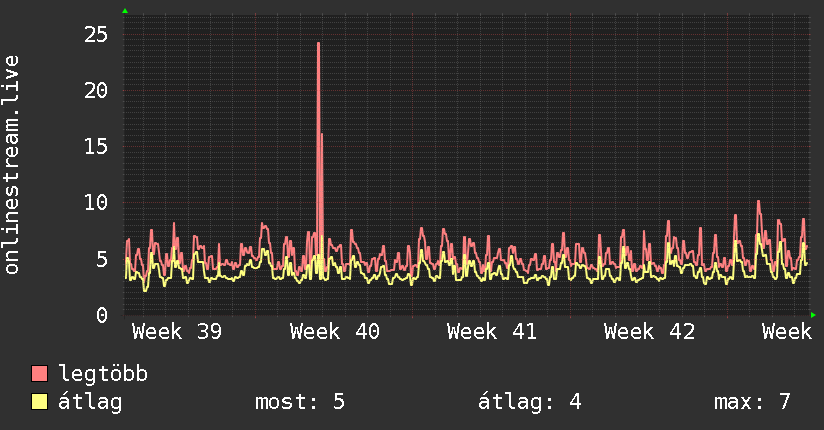Click the y-axis value 0

point(102,315)
